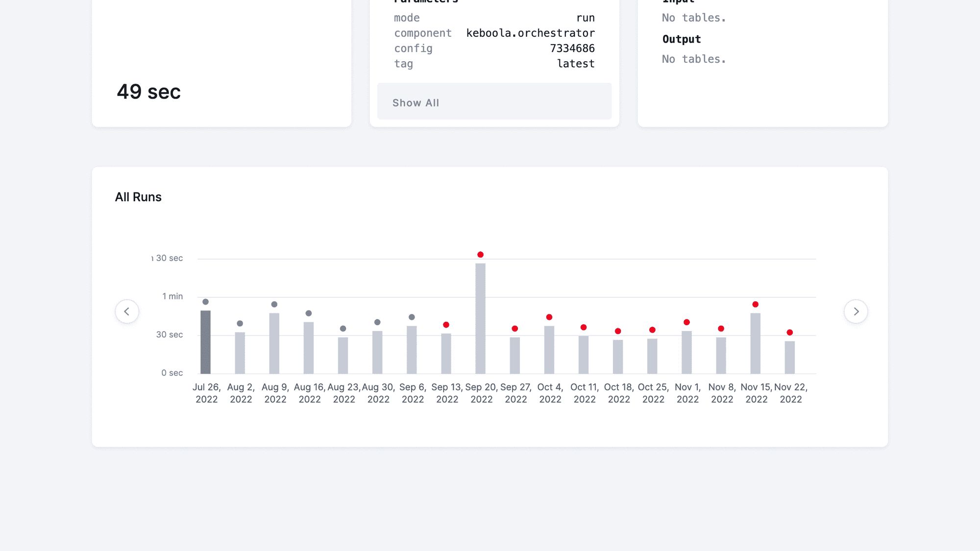Click the Output section header
The image size is (980, 551).
tap(682, 39)
